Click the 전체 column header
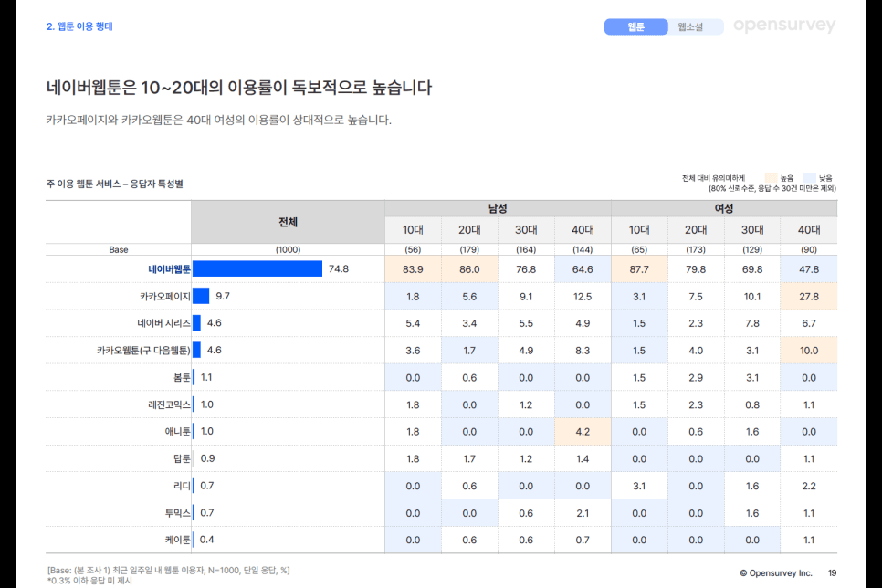Screen dimensions: 882x588 [x=288, y=222]
